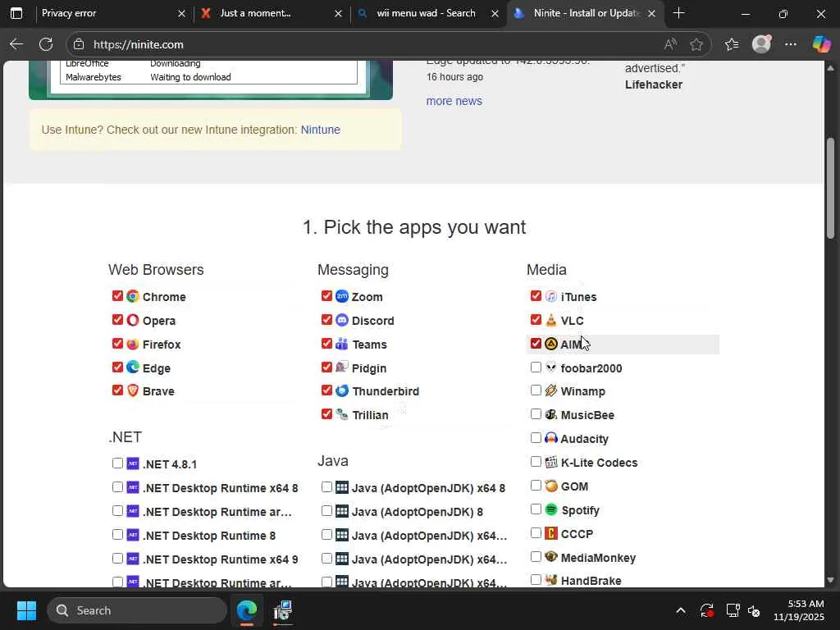Click the Spotify logo icon
Screen dimensions: 840x630
(x=550, y=509)
